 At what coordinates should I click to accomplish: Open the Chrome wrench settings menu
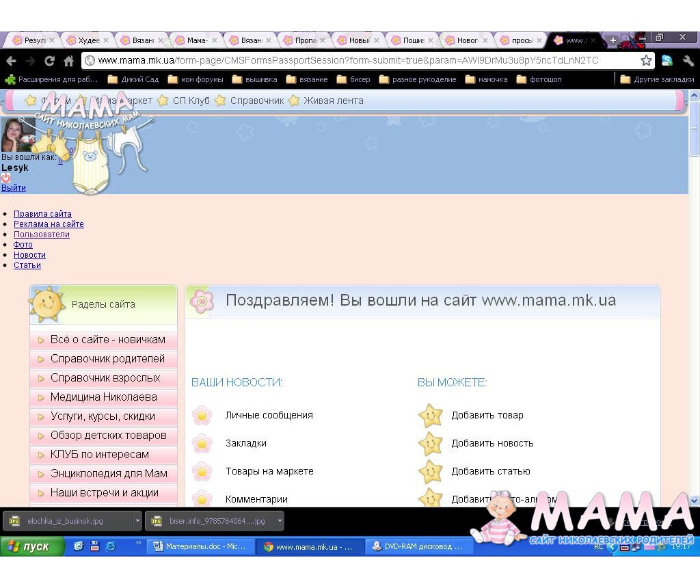(688, 61)
